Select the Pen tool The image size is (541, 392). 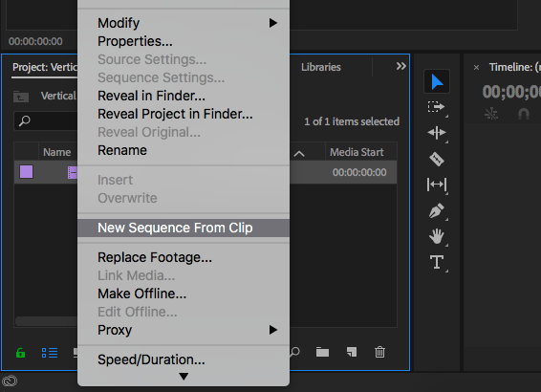point(437,210)
